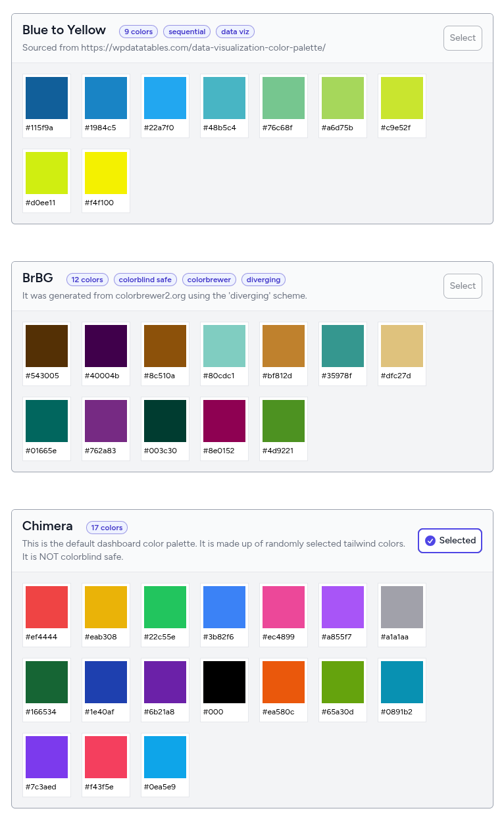Viewport: 504px width, 819px height.
Task: Click the 9 colors badge
Action: click(138, 32)
